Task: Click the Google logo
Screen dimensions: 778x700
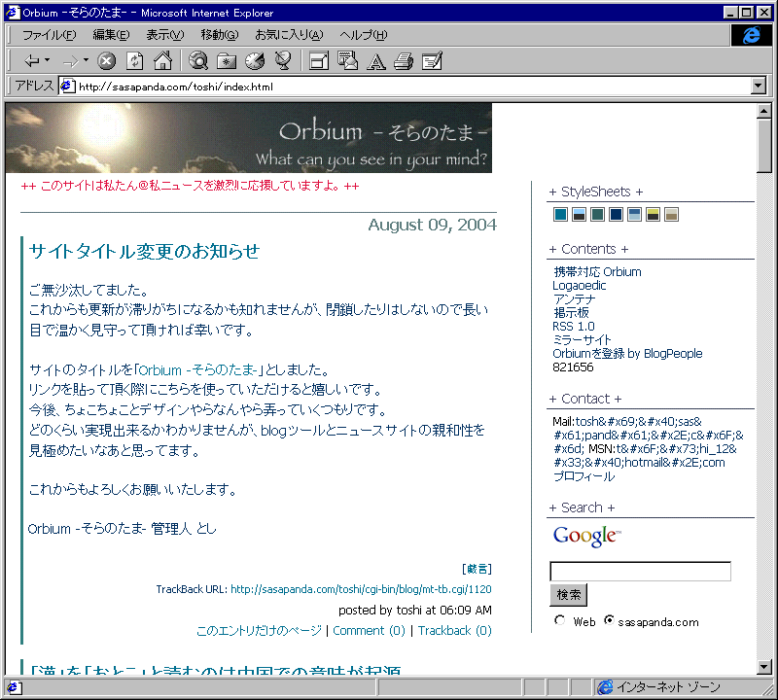Action: click(x=586, y=536)
